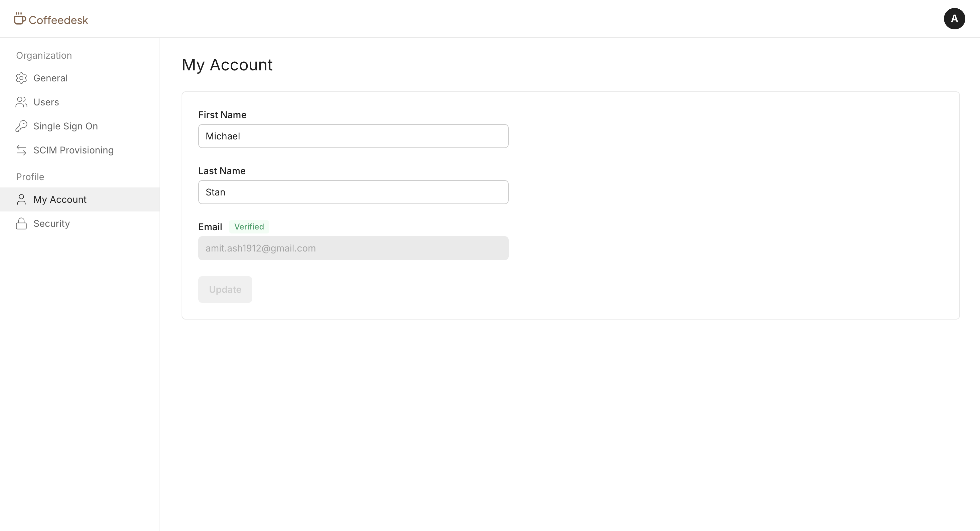Image resolution: width=980 pixels, height=531 pixels.
Task: Click the SCIM Provisioning arrows icon
Action: (x=21, y=150)
